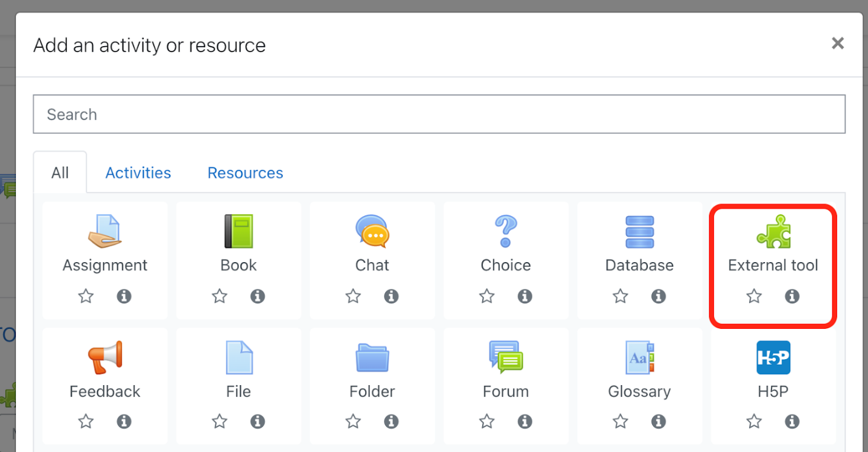Open the Database activity icon
This screenshot has width=868, height=452.
point(639,231)
